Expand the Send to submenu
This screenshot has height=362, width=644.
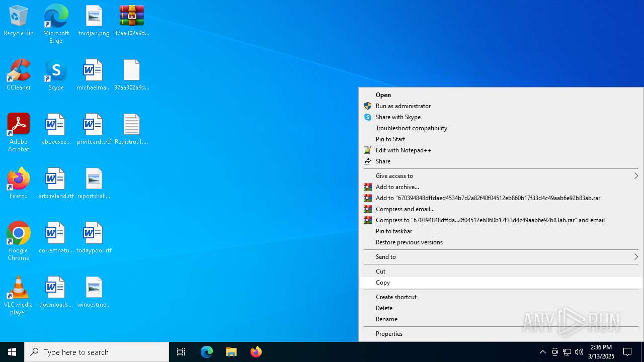[501, 257]
